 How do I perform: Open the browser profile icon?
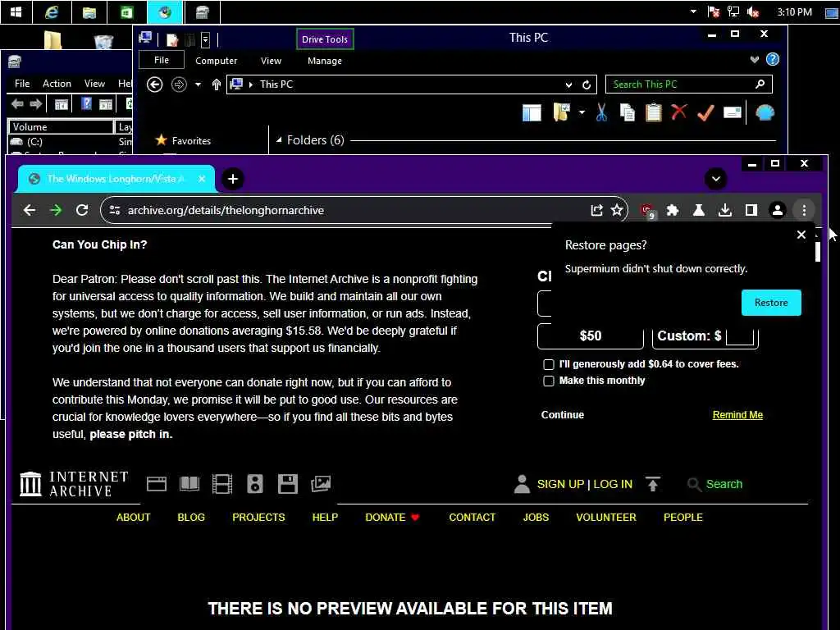[x=778, y=210]
